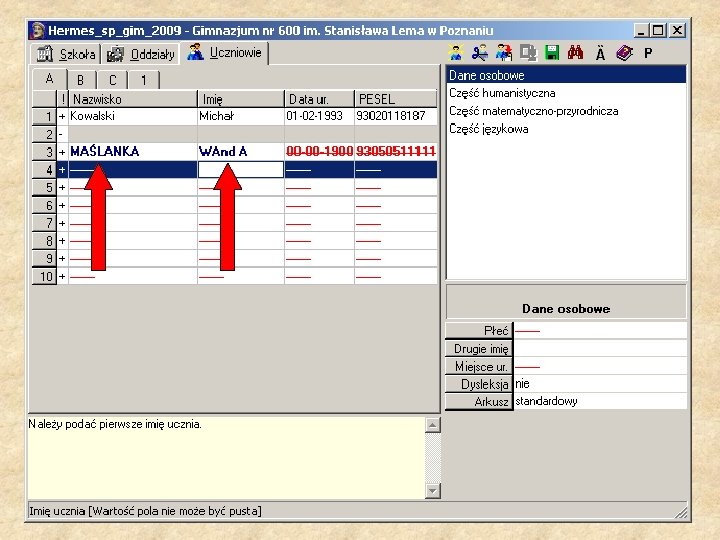Click the Imię column header

241,99
